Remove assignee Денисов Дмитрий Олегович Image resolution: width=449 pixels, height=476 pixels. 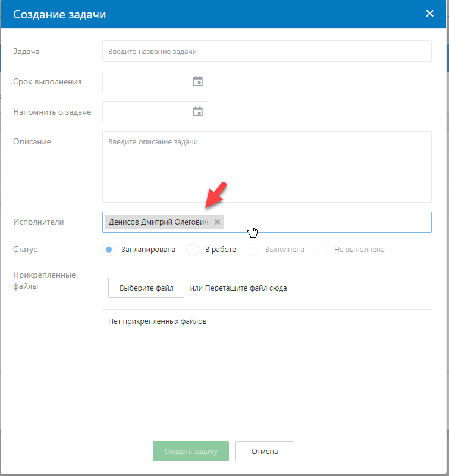[218, 222]
